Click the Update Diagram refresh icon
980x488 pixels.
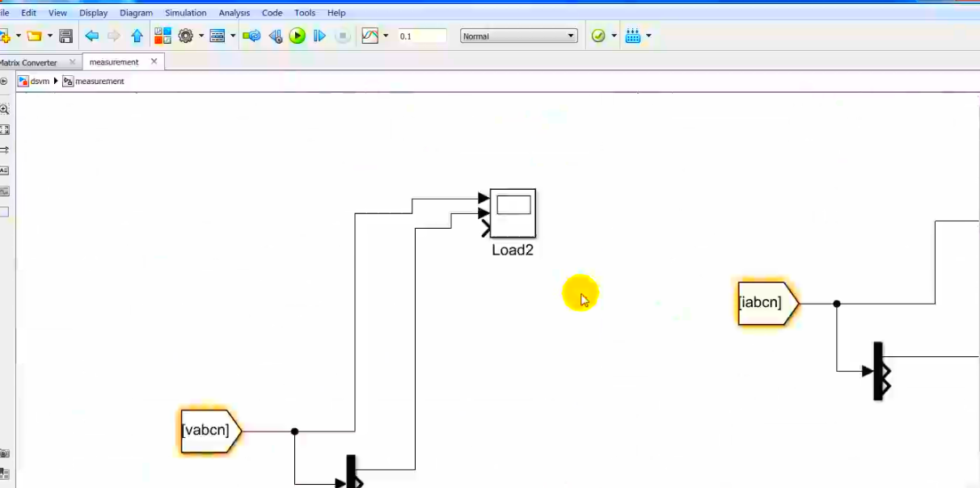point(252,36)
